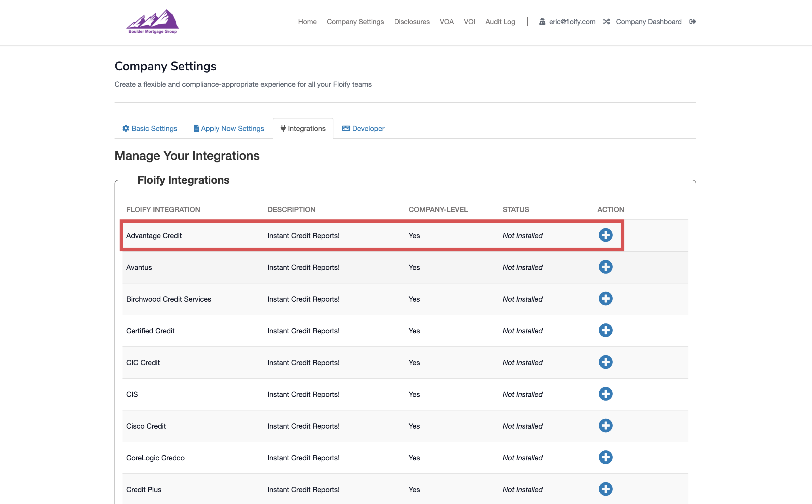Install Birchwood Credit Services with plus icon
The height and width of the screenshot is (504, 812).
pyautogui.click(x=605, y=299)
